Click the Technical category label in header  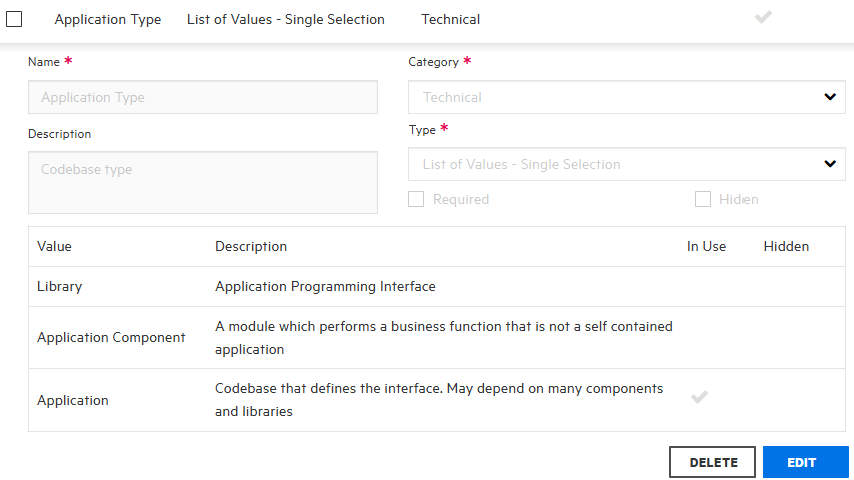click(x=450, y=19)
